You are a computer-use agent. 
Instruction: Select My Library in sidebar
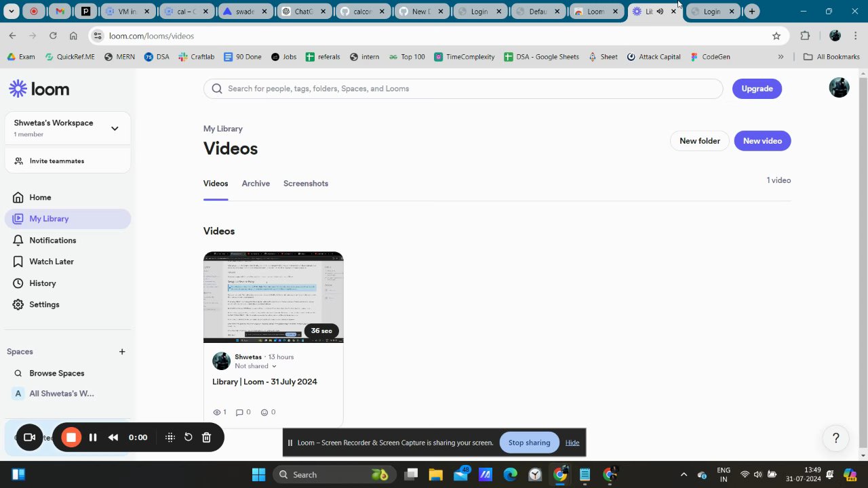tap(68, 219)
